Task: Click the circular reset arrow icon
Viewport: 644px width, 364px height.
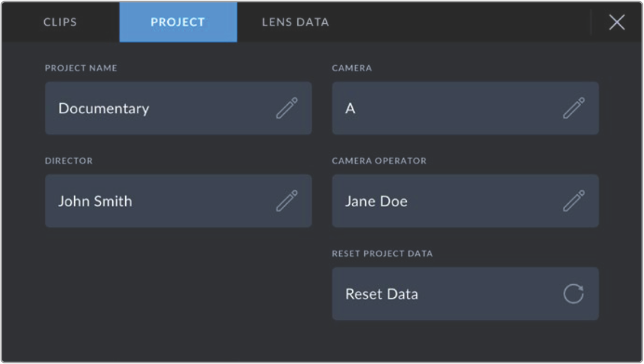Action: 573,294
